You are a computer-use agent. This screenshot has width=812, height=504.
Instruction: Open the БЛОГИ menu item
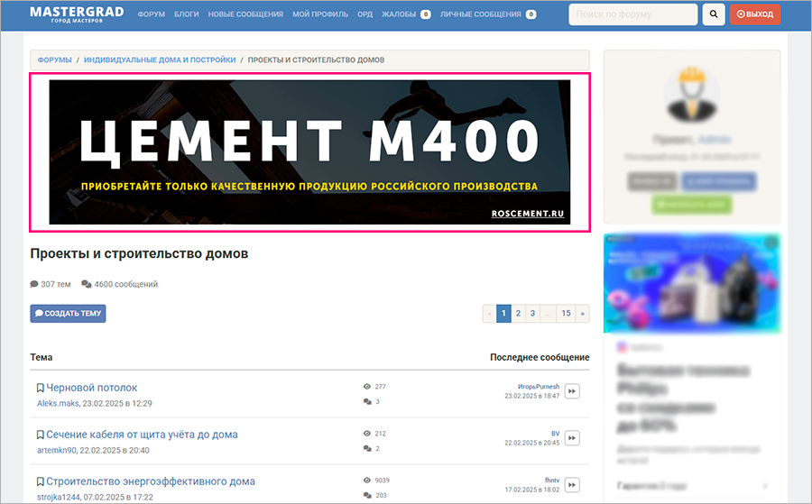(187, 14)
